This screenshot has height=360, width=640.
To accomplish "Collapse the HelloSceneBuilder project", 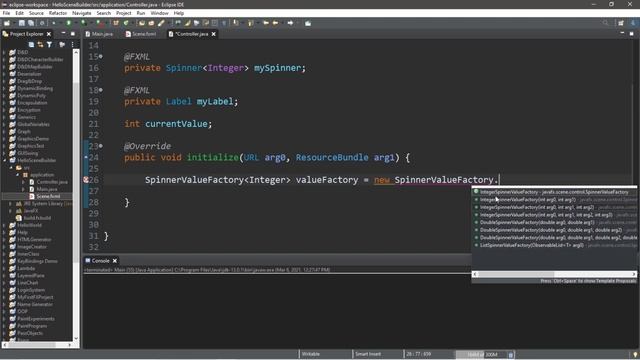I will [x=4, y=160].
